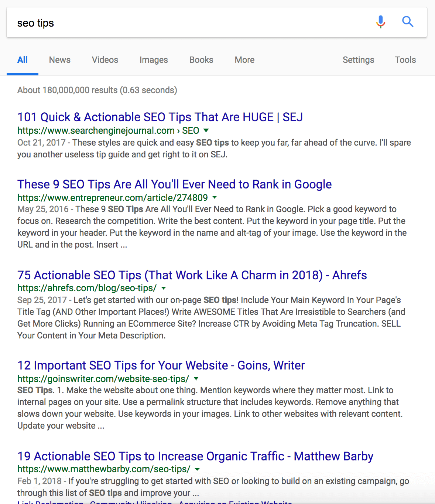Open search Tools

(405, 60)
